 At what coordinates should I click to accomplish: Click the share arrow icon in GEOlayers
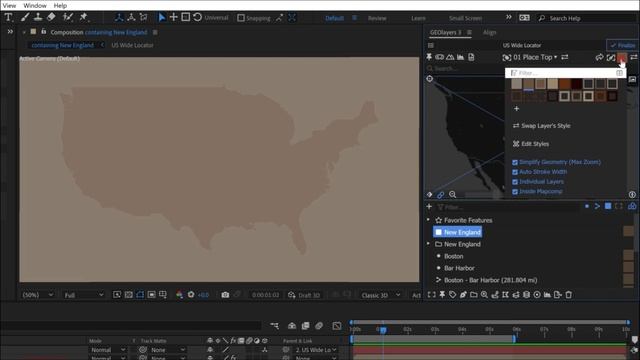tap(599, 58)
